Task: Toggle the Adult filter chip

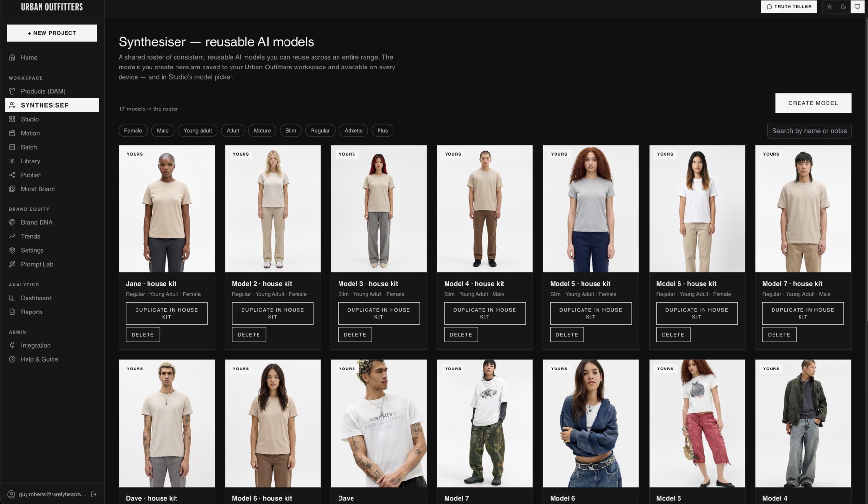Action: (x=233, y=131)
